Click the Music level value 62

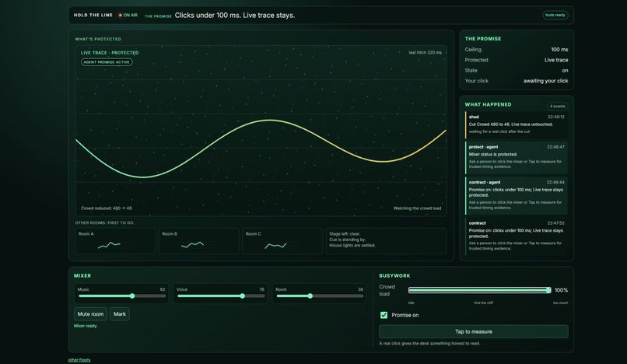click(x=163, y=289)
